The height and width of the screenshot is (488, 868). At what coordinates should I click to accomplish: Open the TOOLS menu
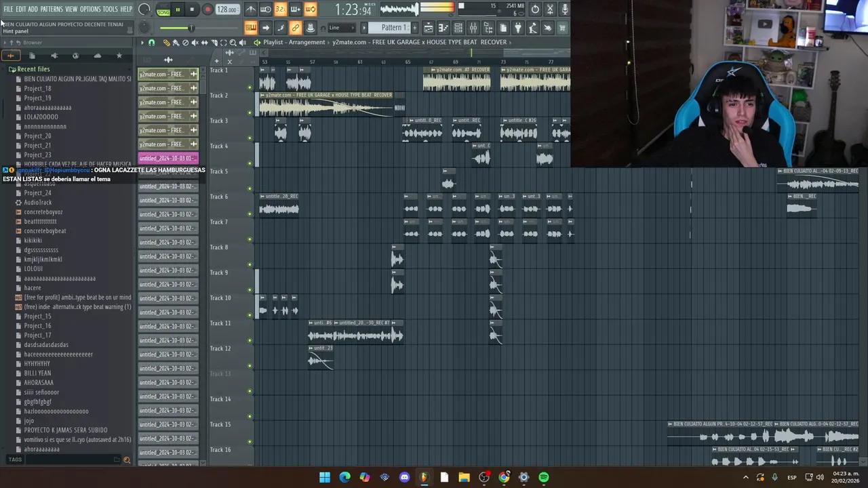pos(110,9)
